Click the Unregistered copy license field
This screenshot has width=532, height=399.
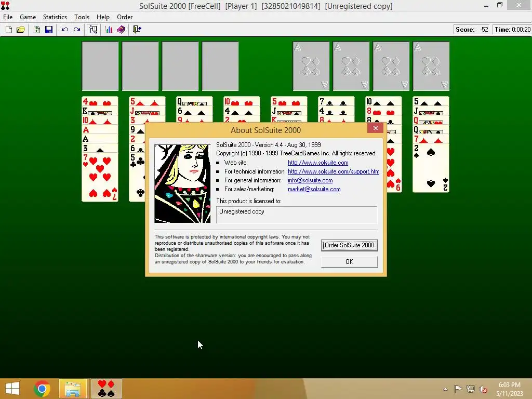pos(297,215)
